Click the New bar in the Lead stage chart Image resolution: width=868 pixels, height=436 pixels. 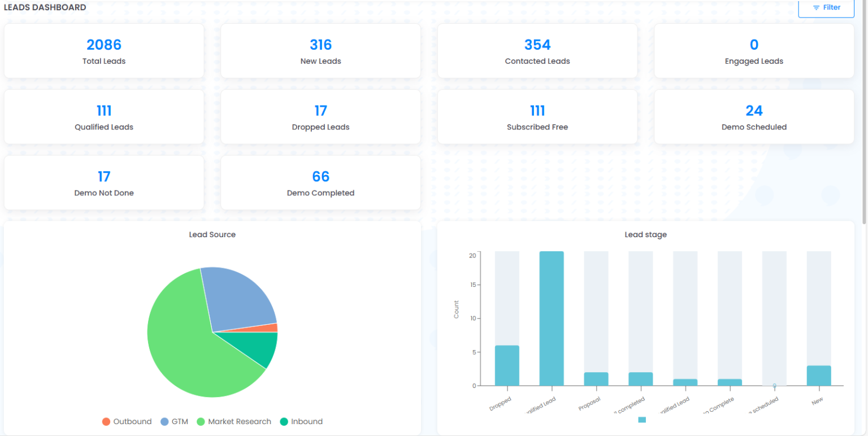(819, 377)
